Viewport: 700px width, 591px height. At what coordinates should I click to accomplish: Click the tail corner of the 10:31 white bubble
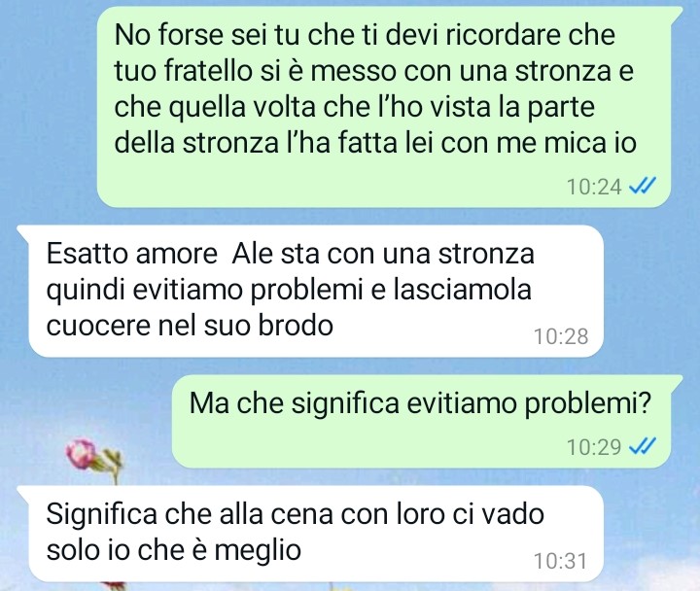24,493
